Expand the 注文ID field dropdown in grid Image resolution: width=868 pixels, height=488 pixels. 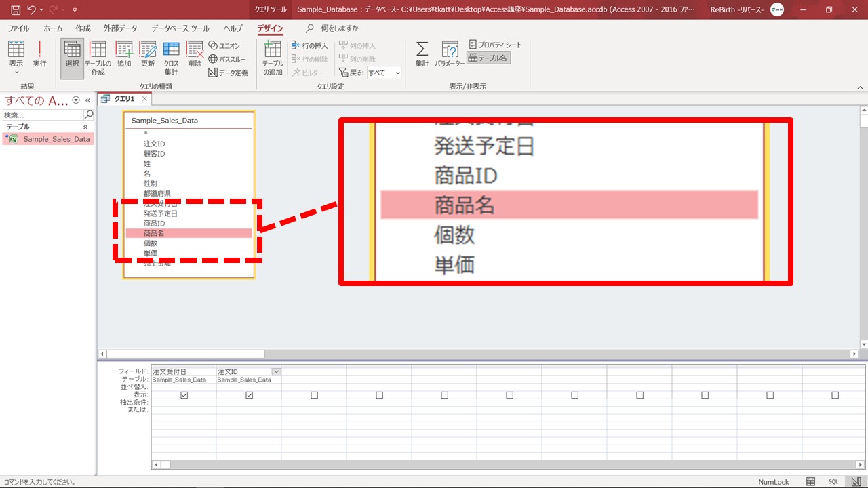(x=276, y=371)
